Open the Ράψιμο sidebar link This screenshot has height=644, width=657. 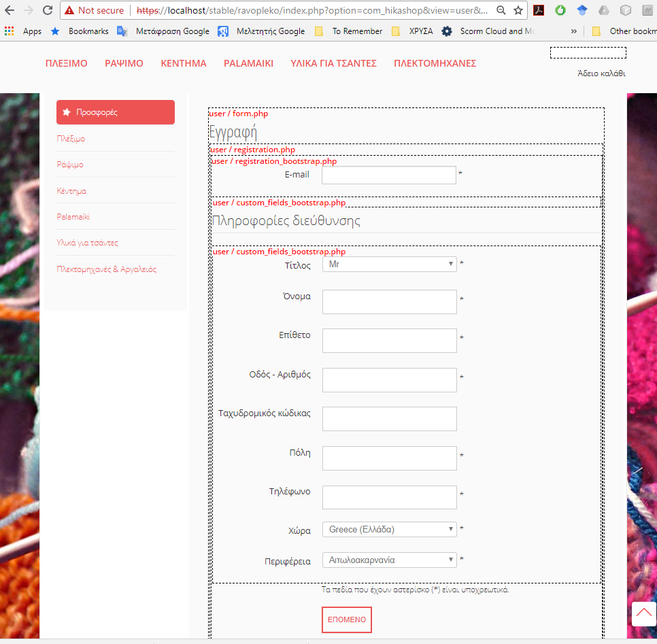(70, 165)
